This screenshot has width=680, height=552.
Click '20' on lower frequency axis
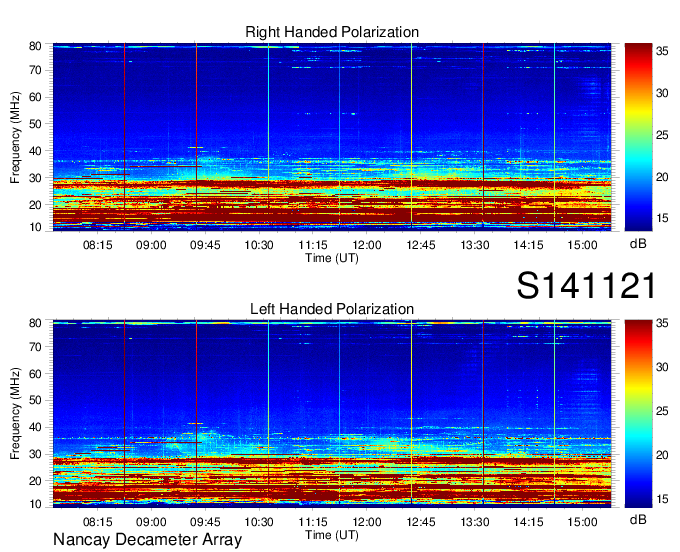[35, 481]
